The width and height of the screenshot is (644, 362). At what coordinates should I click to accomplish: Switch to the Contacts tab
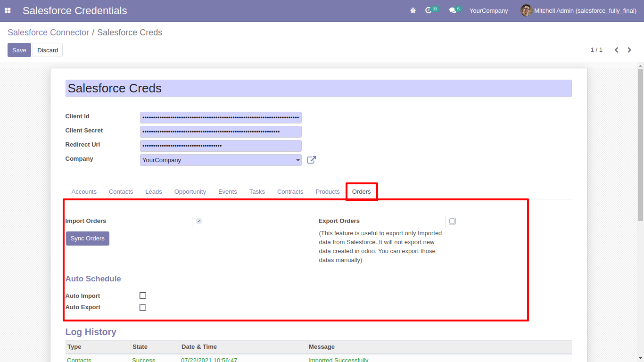[x=121, y=192]
